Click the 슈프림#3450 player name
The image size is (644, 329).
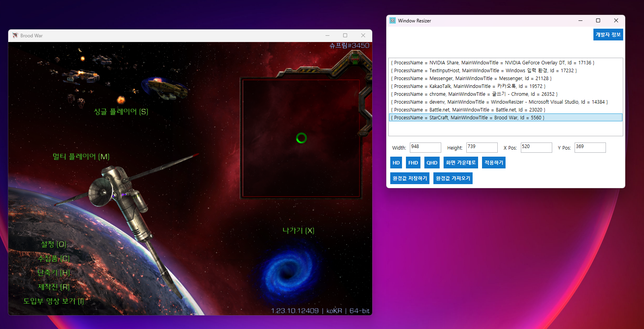(349, 46)
